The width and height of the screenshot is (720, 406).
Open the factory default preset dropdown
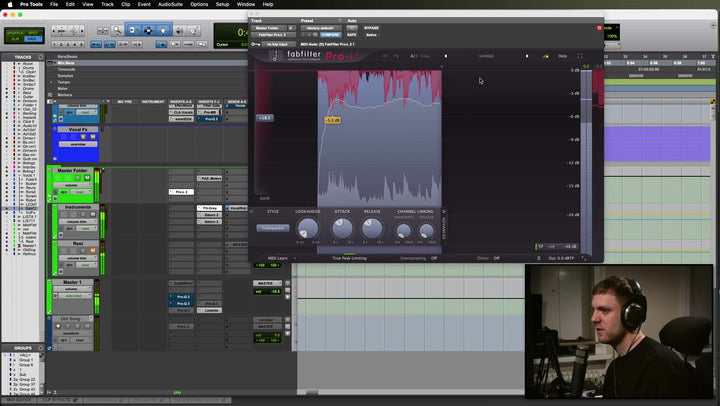(321, 28)
